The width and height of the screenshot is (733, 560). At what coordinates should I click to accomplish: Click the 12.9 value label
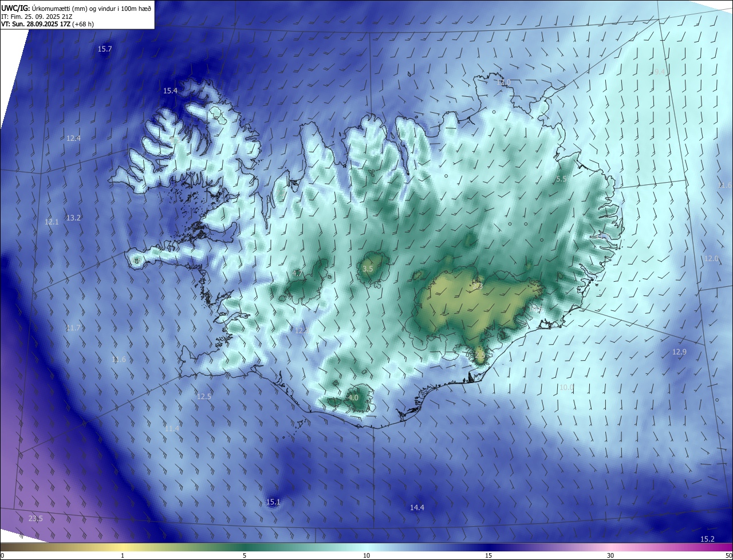(x=679, y=352)
